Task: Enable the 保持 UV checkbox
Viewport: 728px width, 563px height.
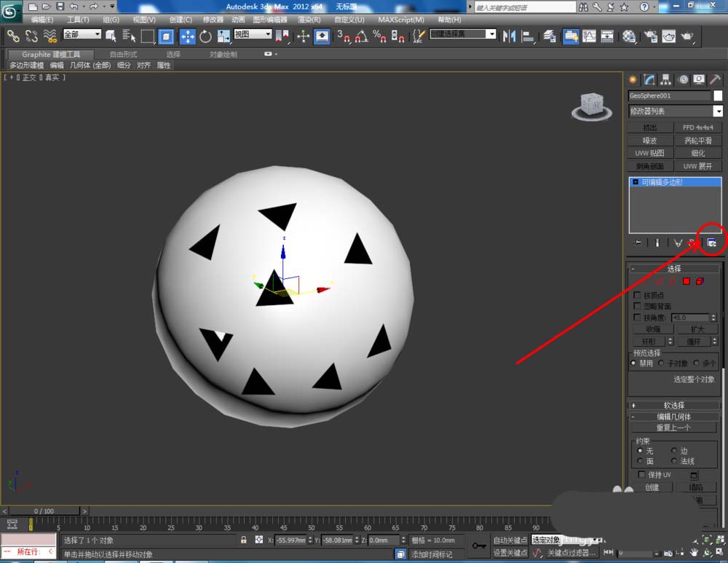Action: coord(641,474)
